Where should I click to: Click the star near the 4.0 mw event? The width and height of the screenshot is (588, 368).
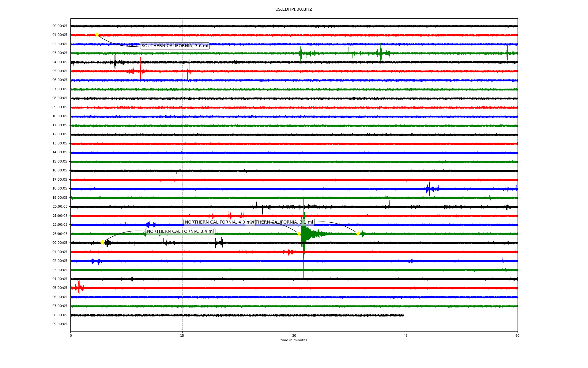(299, 234)
